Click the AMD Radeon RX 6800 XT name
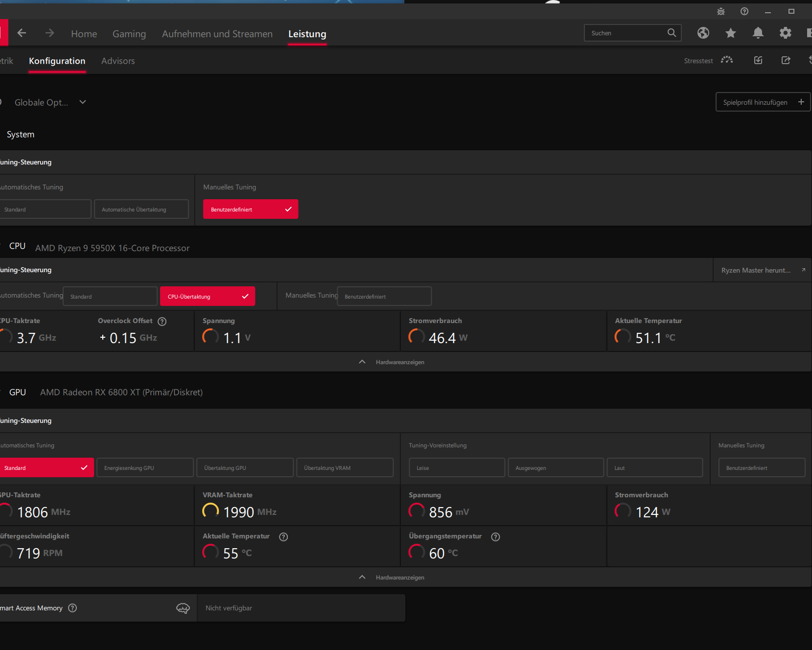Image resolution: width=812 pixels, height=650 pixels. (x=121, y=392)
